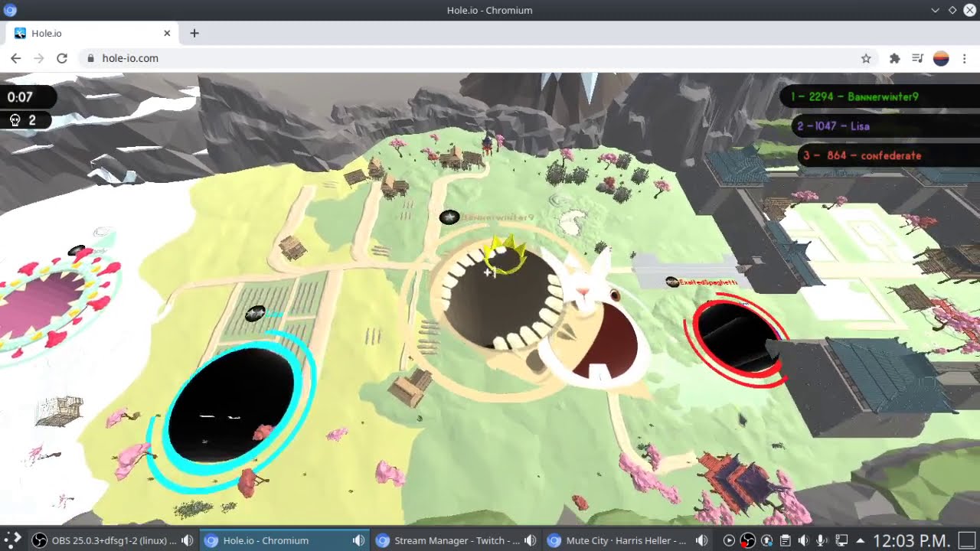
Task: Open the clipboard tray icon
Action: pos(785,540)
